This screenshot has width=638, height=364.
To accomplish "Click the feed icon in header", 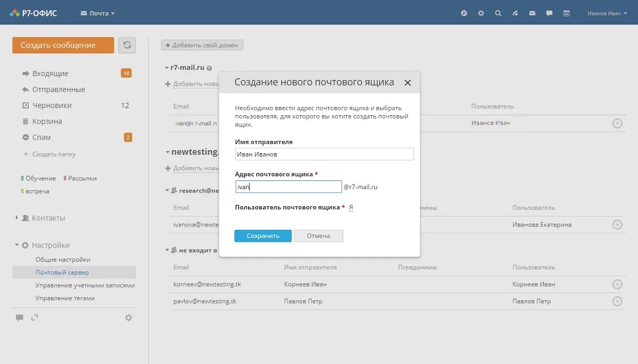I will (x=515, y=13).
